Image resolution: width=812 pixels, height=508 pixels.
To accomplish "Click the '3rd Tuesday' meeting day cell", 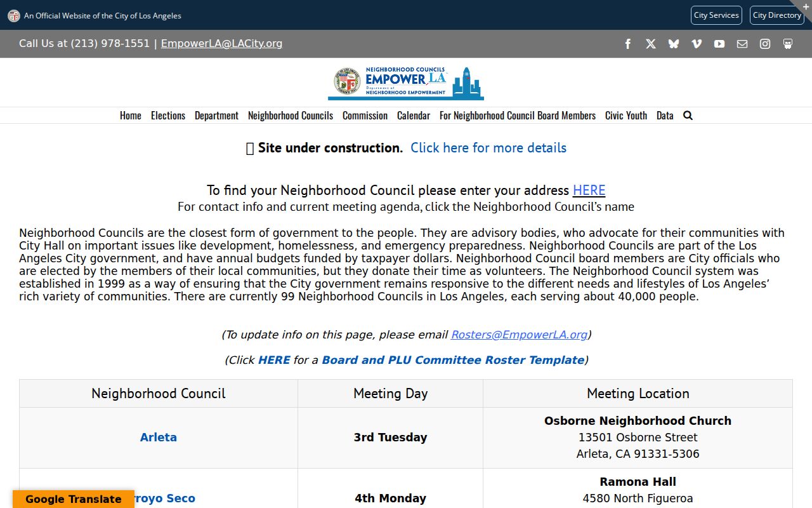I will (391, 438).
